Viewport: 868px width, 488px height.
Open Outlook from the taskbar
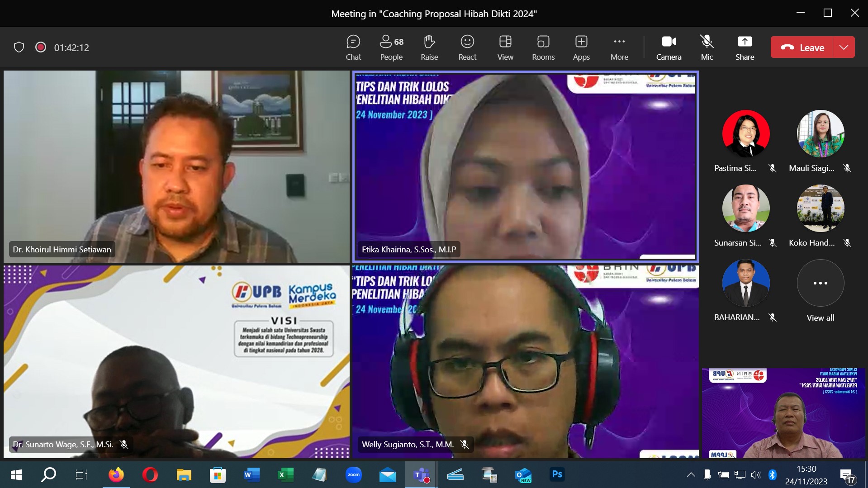coord(523,475)
